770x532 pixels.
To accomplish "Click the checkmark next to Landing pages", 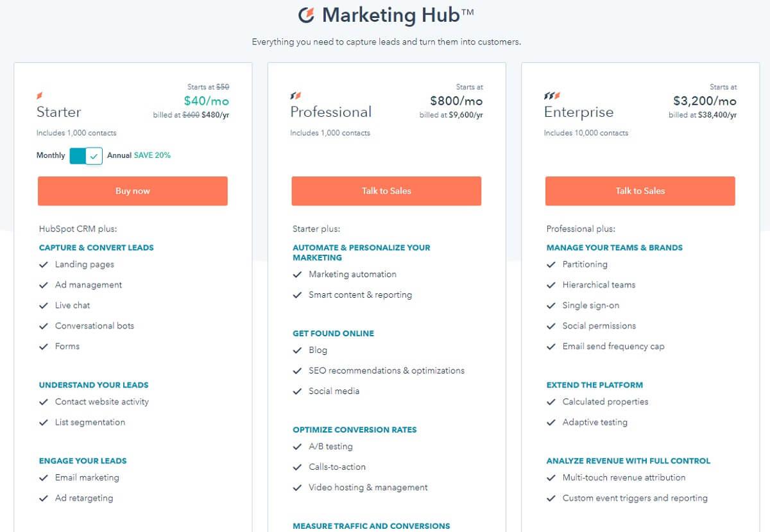I will (44, 264).
